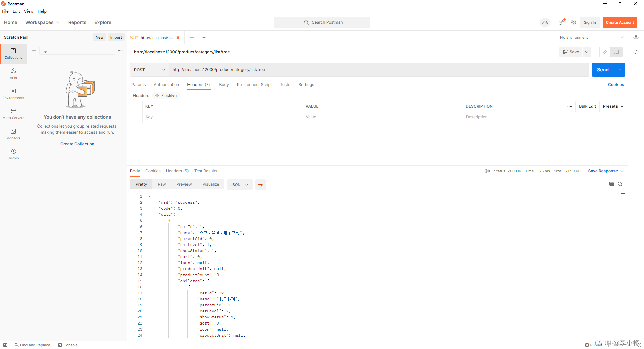Open the Mock Servers sidebar panel
This screenshot has width=644, height=349.
click(x=13, y=114)
